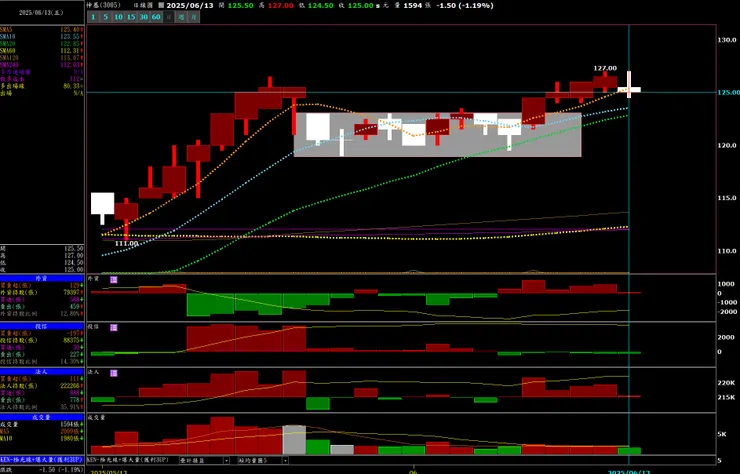Click the 88375 value in the 投信 panel
The width and height of the screenshot is (740, 474).
(72, 340)
